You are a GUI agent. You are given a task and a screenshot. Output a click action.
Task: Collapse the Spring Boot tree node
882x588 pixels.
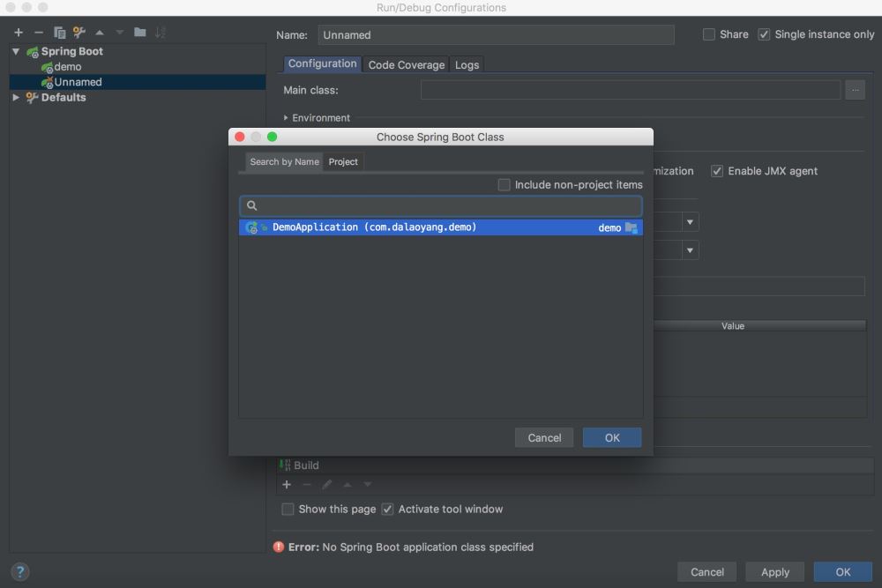16,51
